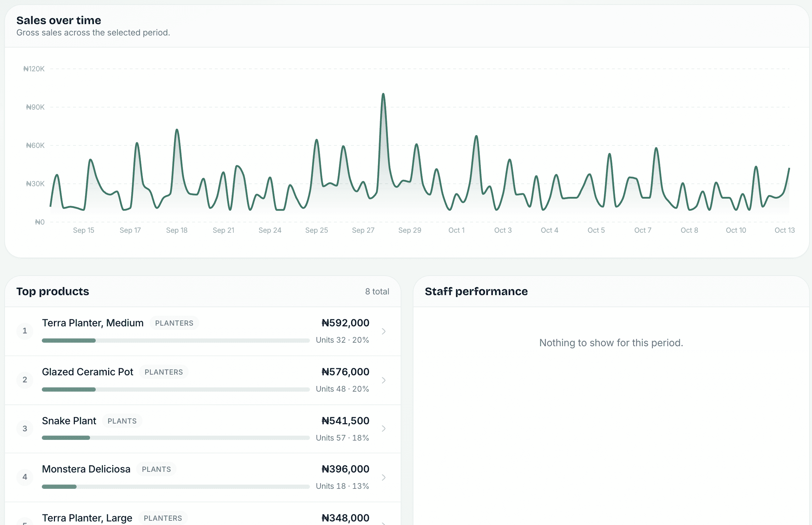This screenshot has width=812, height=525.
Task: Click rank badge 4 in Top products
Action: [25, 477]
